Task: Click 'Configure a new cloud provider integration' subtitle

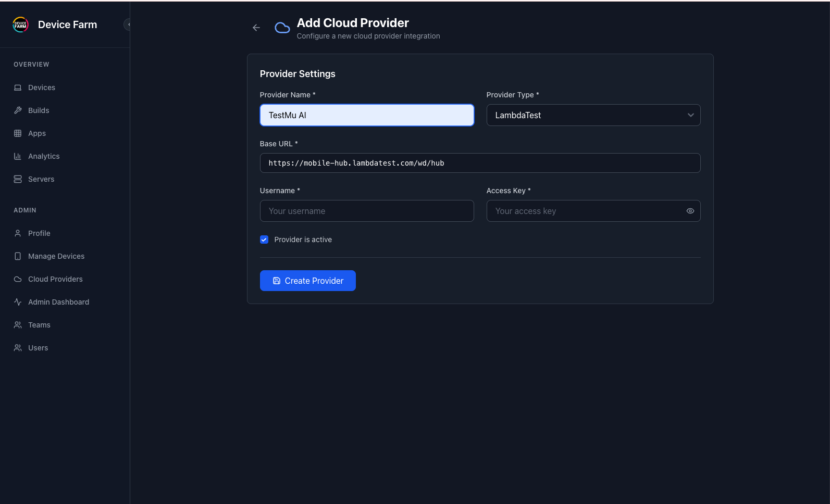Action: point(368,36)
